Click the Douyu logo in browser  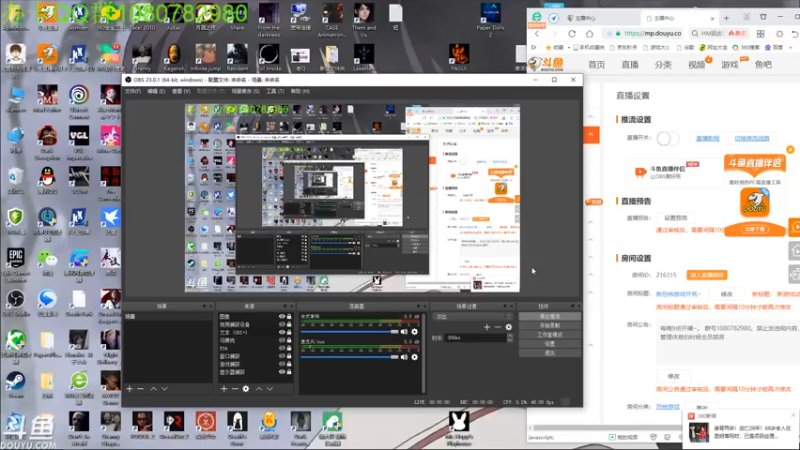click(x=546, y=64)
